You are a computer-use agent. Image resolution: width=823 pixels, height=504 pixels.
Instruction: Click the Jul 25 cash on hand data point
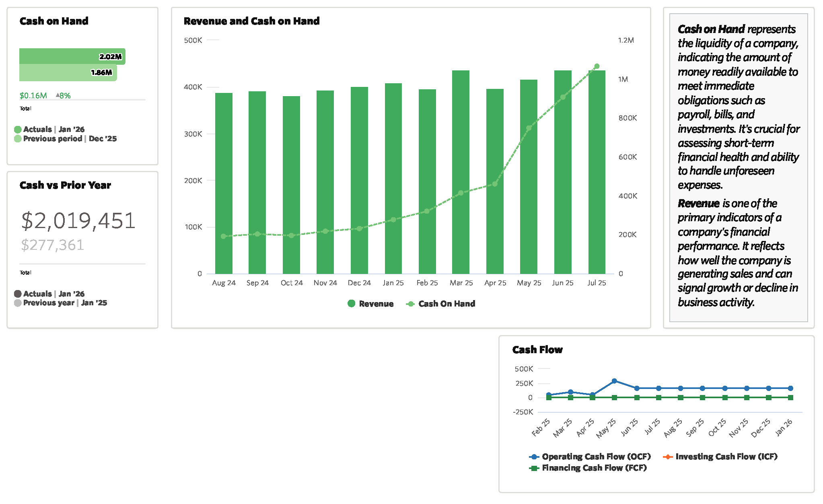coord(597,66)
